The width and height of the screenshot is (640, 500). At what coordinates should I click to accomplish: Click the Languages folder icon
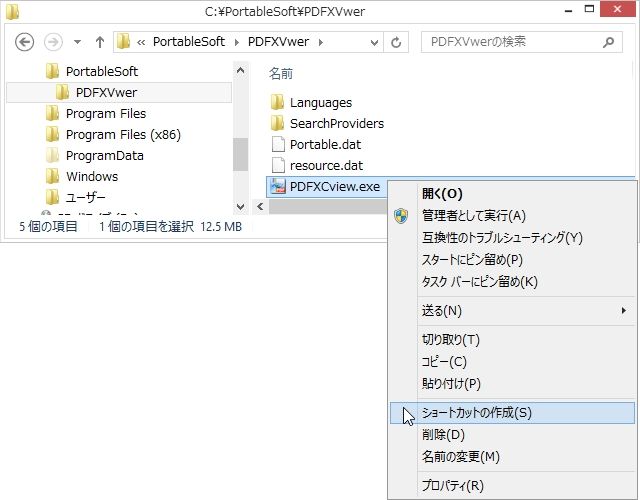click(x=278, y=102)
